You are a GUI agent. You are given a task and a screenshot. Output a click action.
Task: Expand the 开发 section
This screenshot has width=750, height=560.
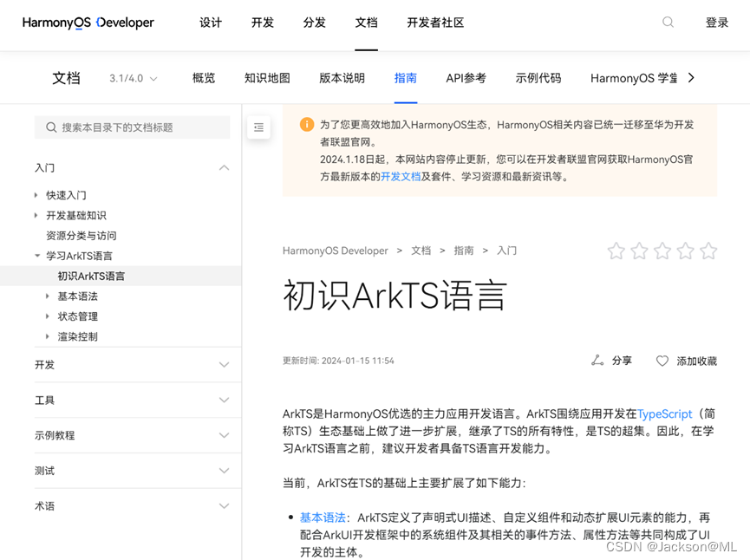tap(224, 365)
